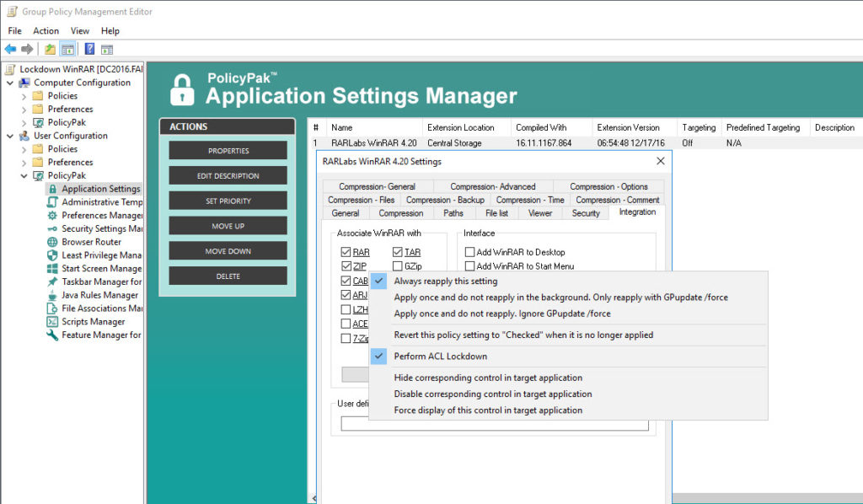Open the Java Rules Manager cup icon
863x504 pixels.
[52, 295]
